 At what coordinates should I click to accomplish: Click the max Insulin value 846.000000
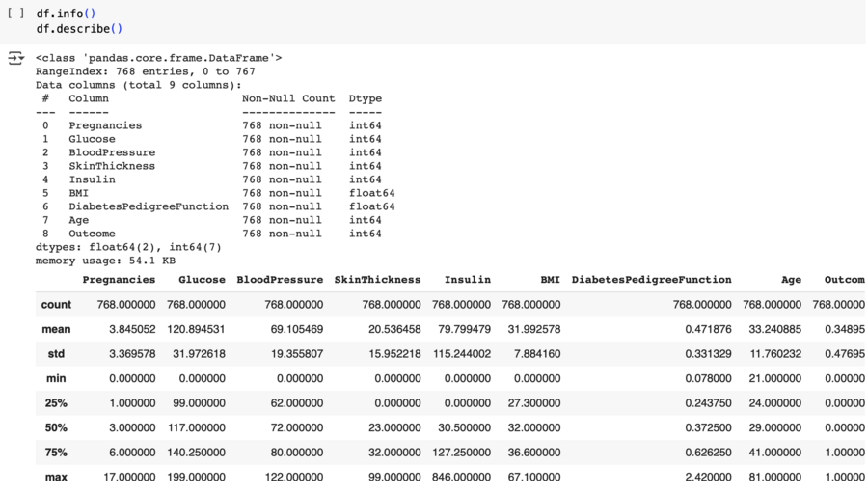[x=461, y=477]
